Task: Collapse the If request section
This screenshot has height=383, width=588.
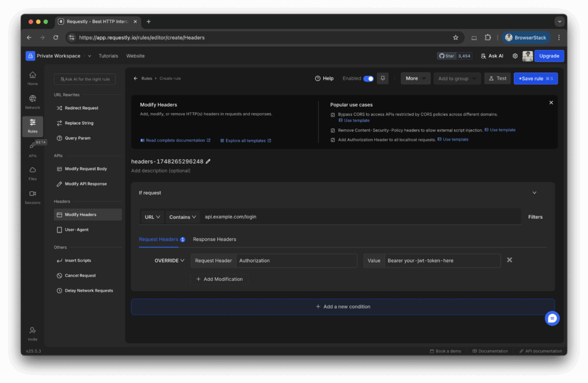Action: [x=535, y=193]
